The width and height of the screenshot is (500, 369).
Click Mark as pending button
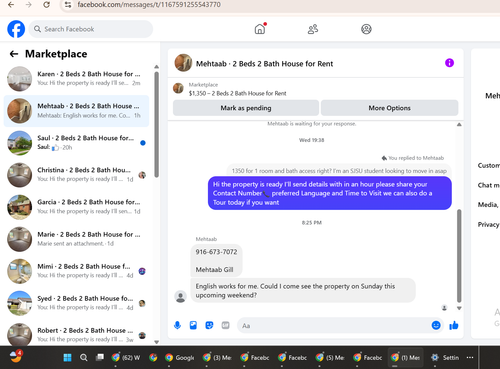(x=246, y=108)
